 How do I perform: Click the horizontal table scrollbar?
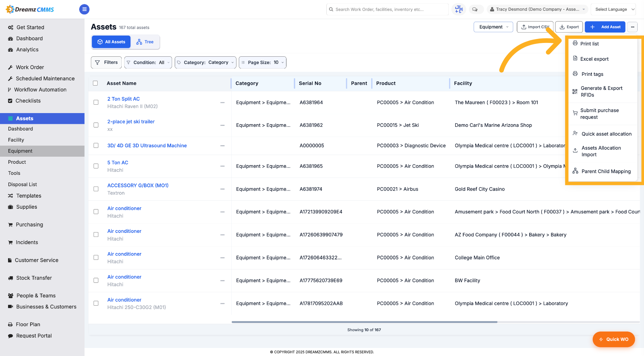[364, 322]
